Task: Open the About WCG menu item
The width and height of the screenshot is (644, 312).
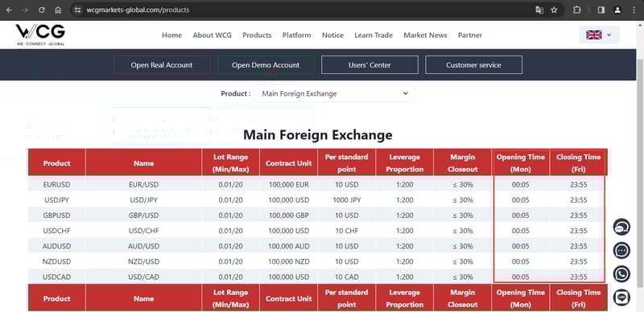Action: click(x=212, y=35)
